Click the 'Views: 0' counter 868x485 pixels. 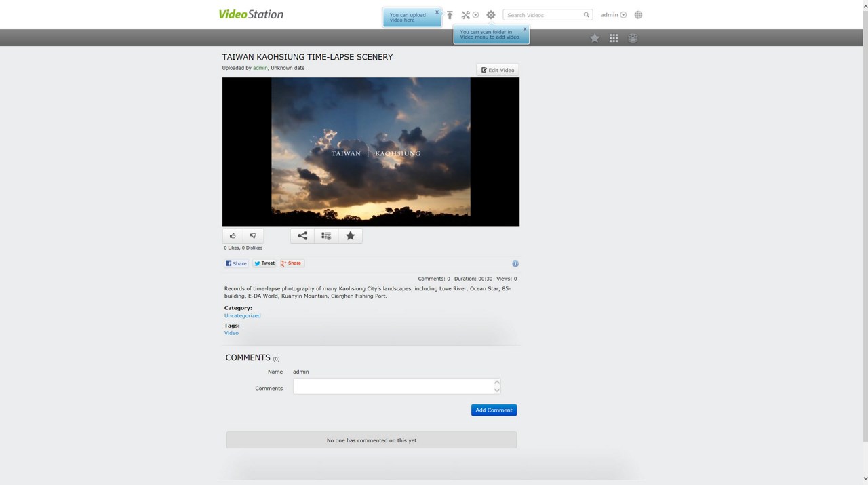pyautogui.click(x=507, y=279)
